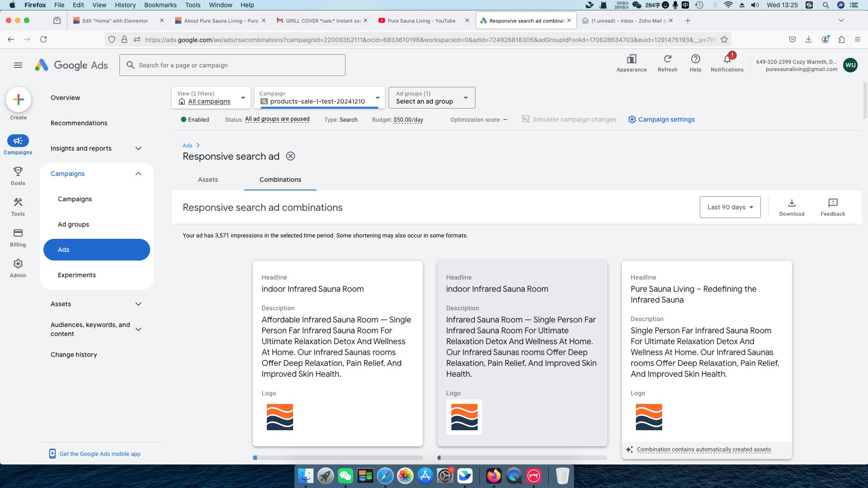The height and width of the screenshot is (488, 868).
Task: Open the Last 90 days date dropdown
Action: pyautogui.click(x=730, y=207)
